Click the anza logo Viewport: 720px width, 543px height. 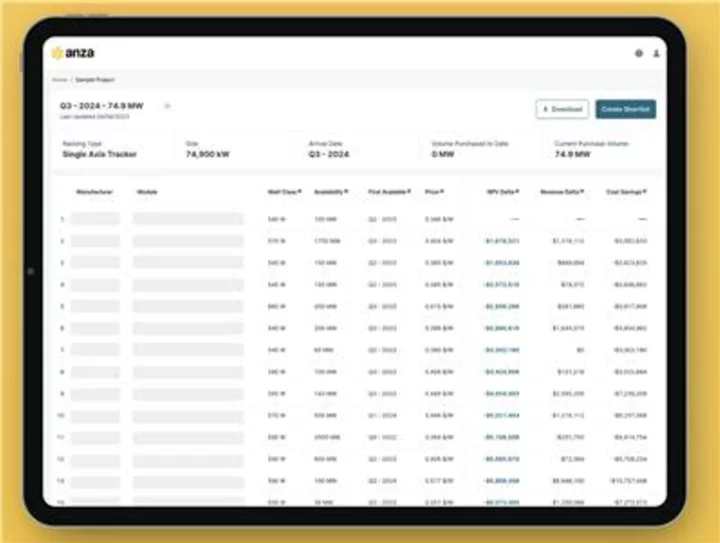click(x=73, y=53)
